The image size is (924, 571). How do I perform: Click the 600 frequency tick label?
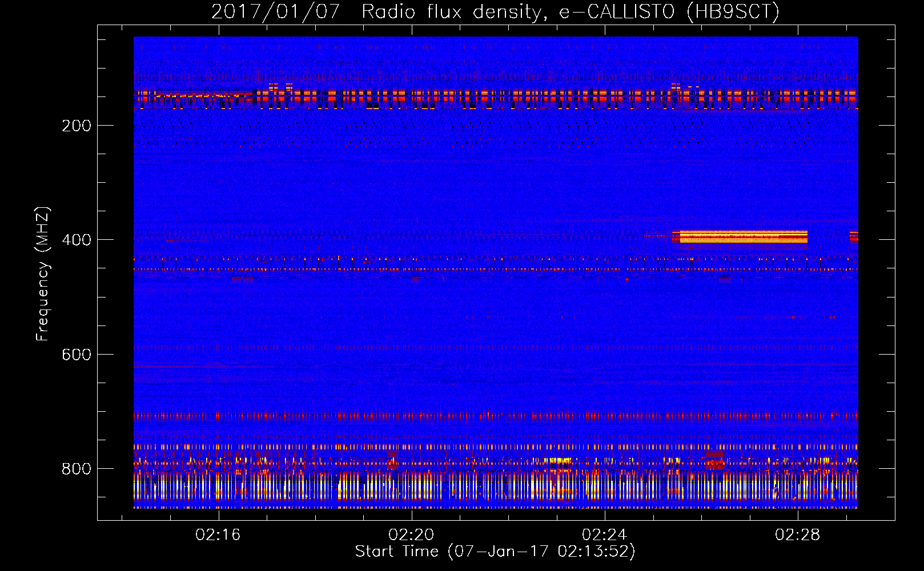pyautogui.click(x=77, y=355)
